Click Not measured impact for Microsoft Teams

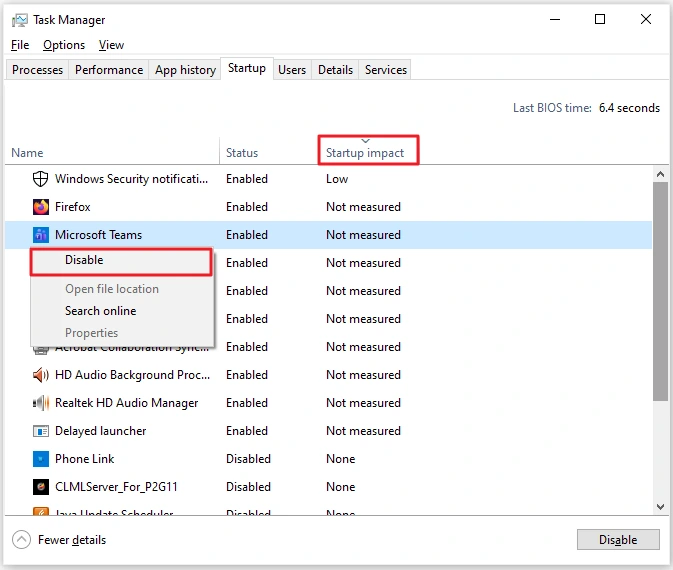(x=363, y=235)
